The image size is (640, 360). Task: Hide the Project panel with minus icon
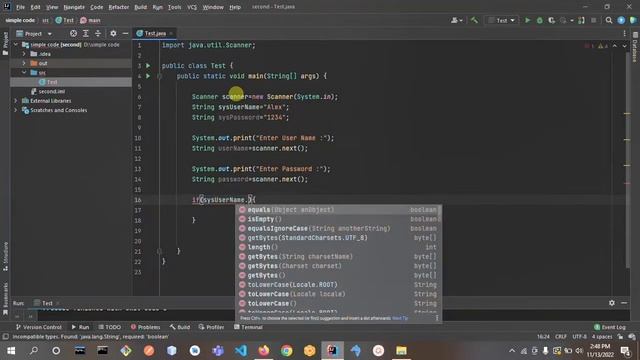(x=125, y=33)
